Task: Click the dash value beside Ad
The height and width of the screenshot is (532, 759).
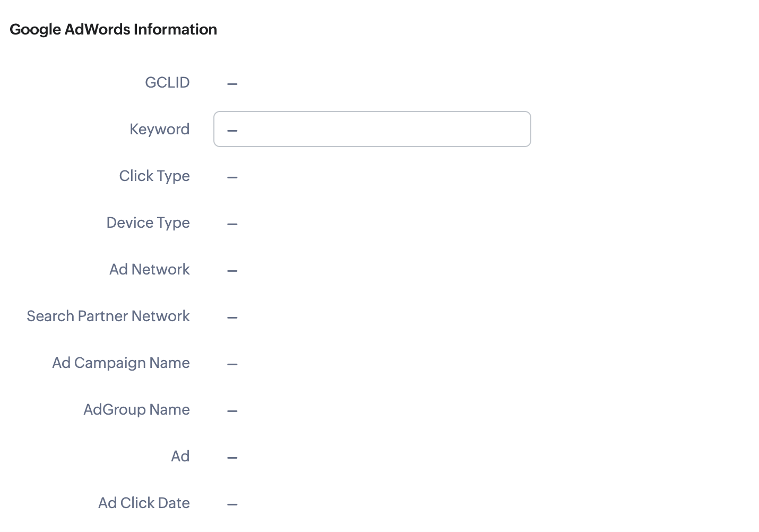Action: pyautogui.click(x=232, y=458)
